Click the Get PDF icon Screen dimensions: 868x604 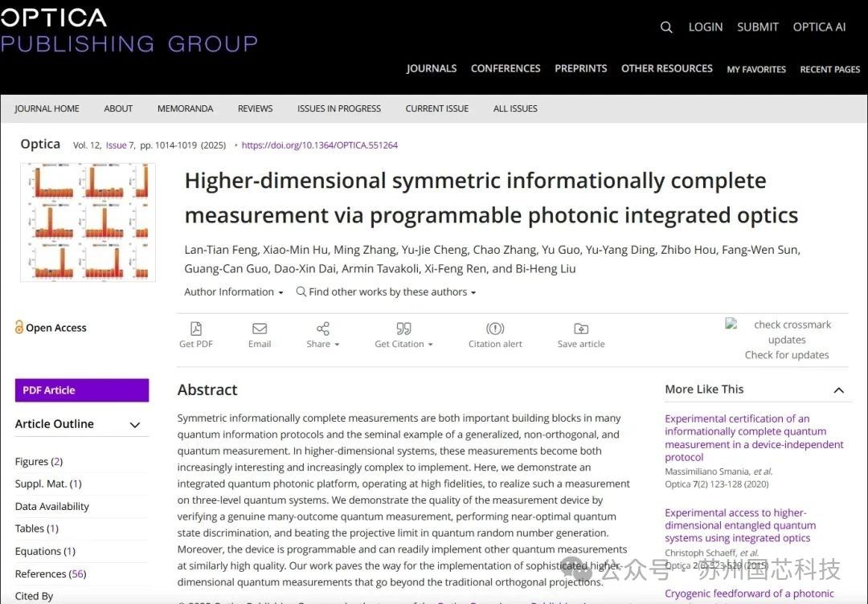point(196,329)
